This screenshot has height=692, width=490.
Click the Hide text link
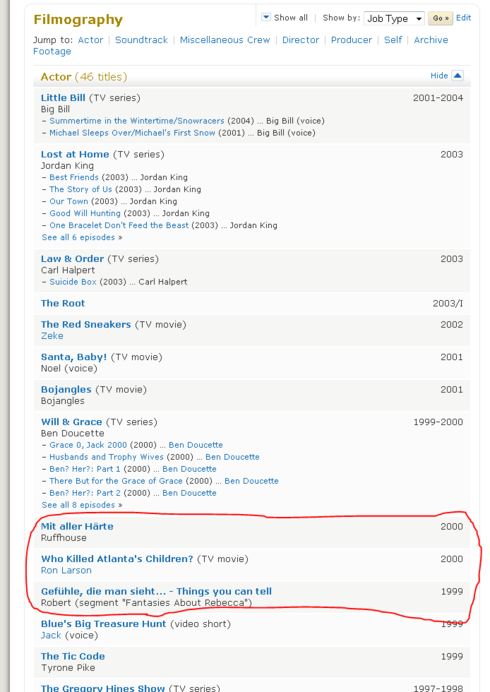click(439, 75)
